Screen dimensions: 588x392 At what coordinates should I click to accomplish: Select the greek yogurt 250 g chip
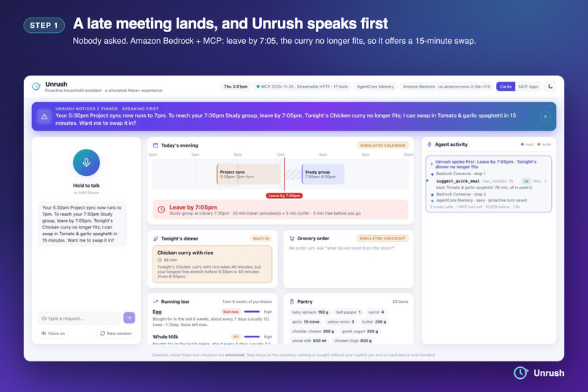pyautogui.click(x=360, y=331)
